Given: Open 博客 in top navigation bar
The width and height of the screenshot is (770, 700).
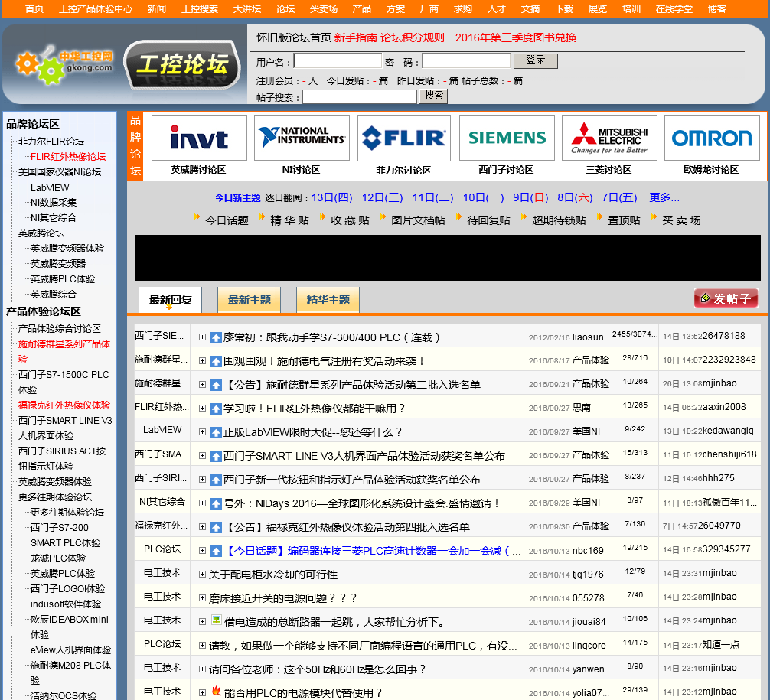Looking at the screenshot, I should [x=717, y=9].
